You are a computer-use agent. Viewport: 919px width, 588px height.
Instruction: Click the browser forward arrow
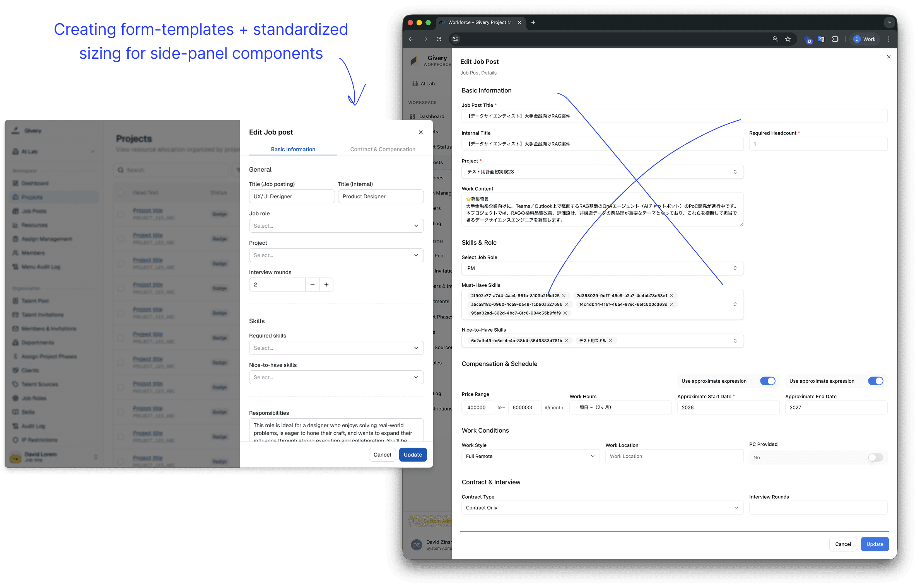pyautogui.click(x=425, y=39)
